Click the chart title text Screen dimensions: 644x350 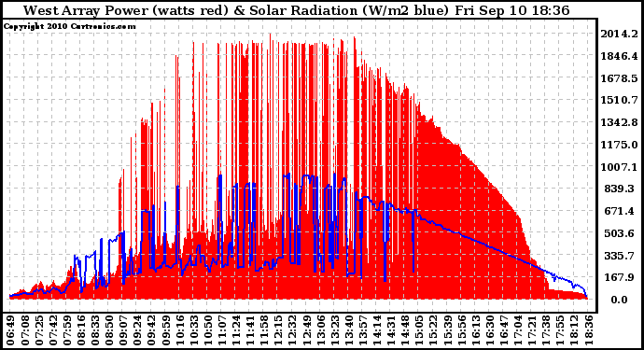[x=296, y=10]
